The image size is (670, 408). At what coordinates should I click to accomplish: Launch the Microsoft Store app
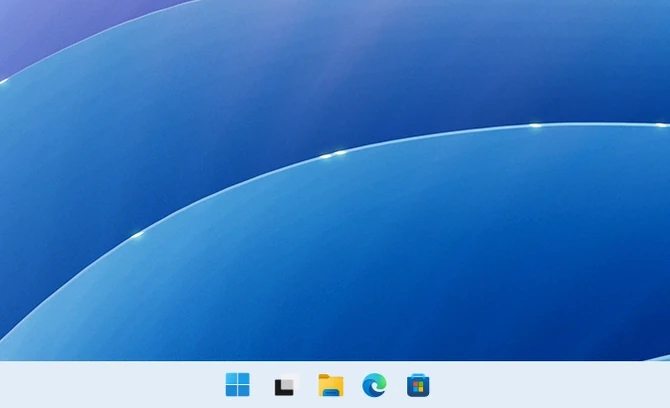(x=418, y=385)
